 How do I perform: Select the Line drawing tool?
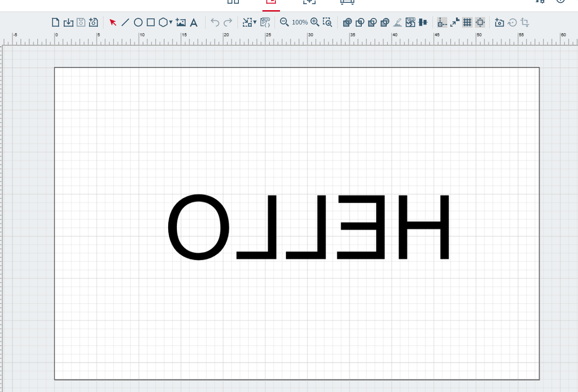pyautogui.click(x=125, y=22)
